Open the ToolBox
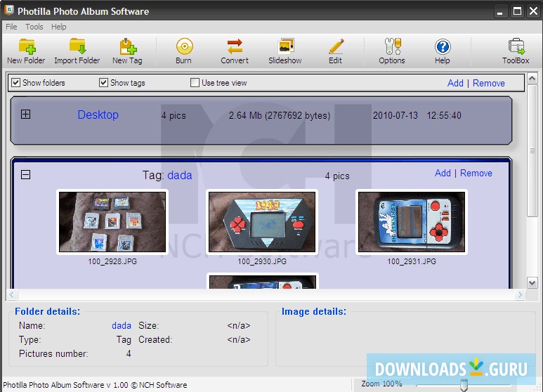The width and height of the screenshot is (543, 392). point(516,51)
